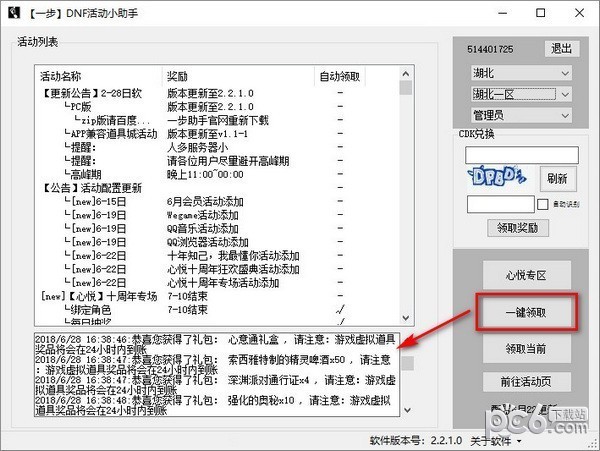Click activity list scroll up arrow
The width and height of the screenshot is (600, 451).
click(x=406, y=73)
